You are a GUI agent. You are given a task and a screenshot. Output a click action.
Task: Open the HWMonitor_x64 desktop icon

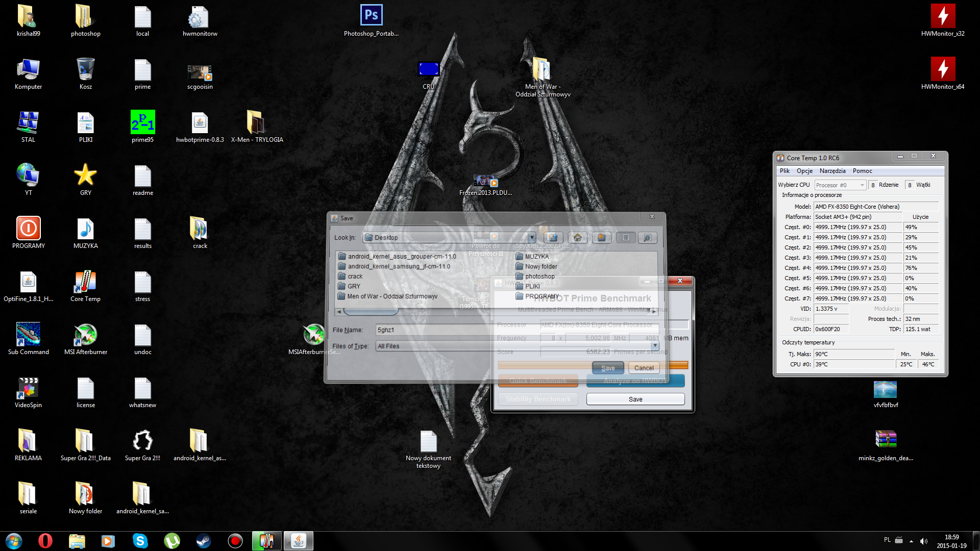click(x=942, y=74)
